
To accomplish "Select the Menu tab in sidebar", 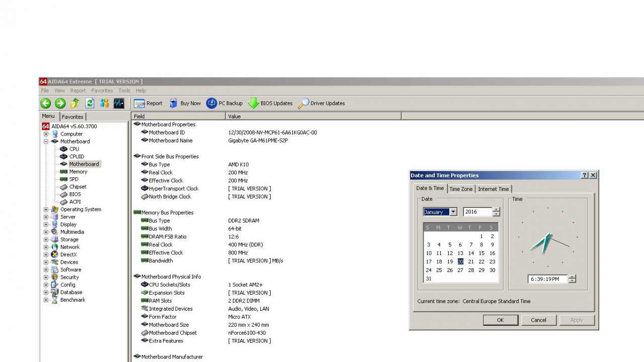I will pyautogui.click(x=48, y=116).
